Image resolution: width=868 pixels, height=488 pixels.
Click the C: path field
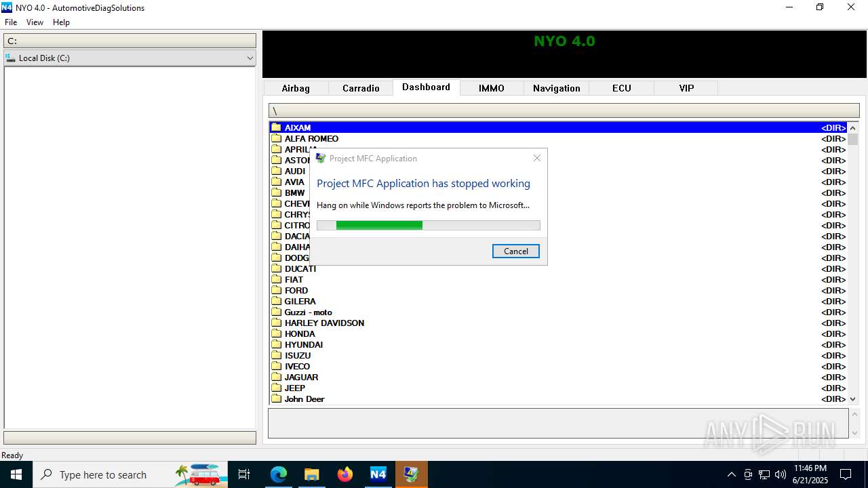click(130, 41)
